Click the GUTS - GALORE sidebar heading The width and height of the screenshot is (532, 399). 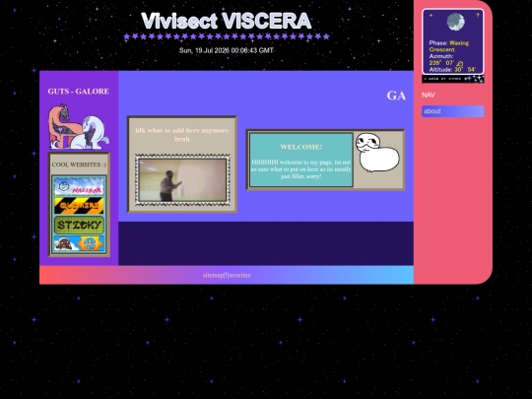click(x=79, y=92)
